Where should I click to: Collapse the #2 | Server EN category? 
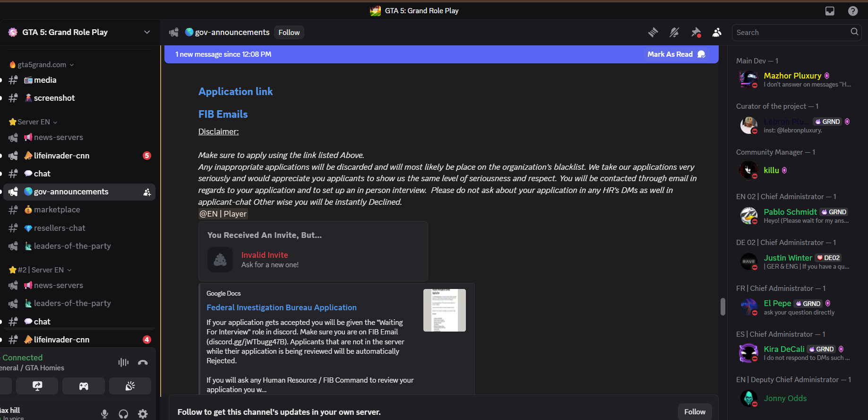(x=40, y=270)
